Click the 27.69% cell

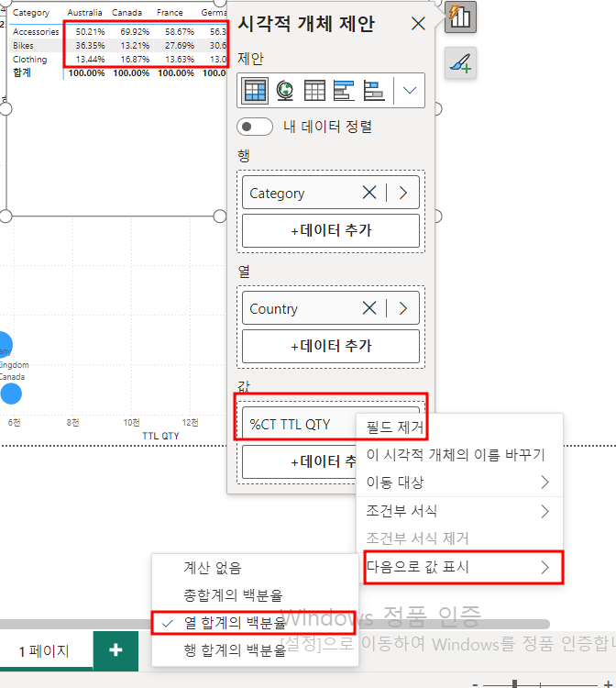pos(180,46)
